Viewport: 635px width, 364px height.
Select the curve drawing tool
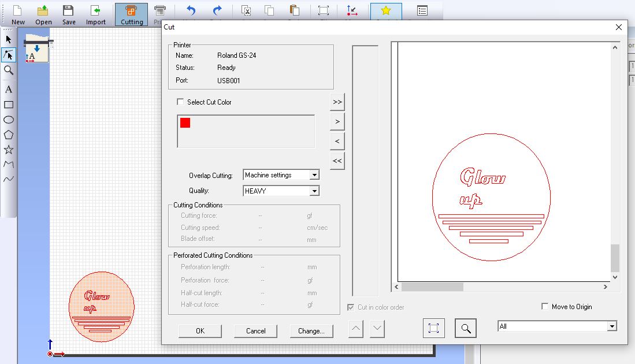point(9,179)
